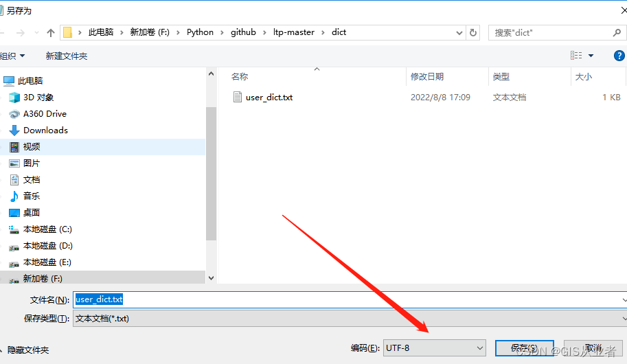Click the Downloads arrow icon
The image size is (627, 364).
point(14,130)
